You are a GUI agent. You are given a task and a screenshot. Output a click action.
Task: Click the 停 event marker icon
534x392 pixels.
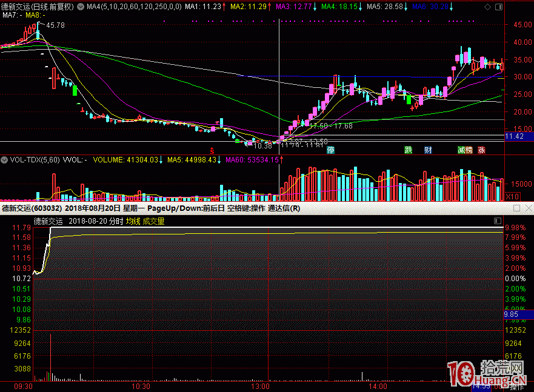click(330, 150)
